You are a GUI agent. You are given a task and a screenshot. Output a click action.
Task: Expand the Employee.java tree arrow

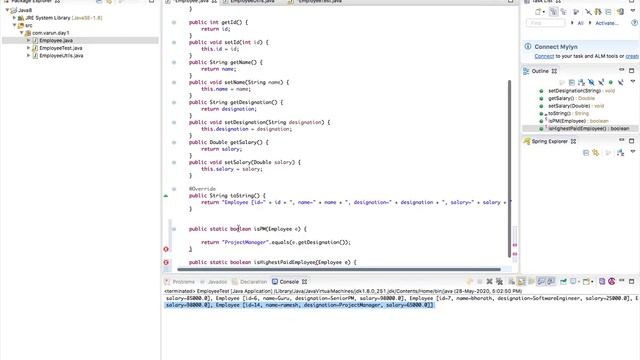[29, 40]
